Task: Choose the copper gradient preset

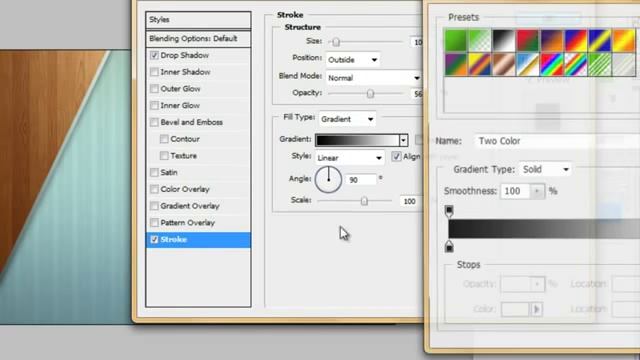Action: [x=504, y=64]
